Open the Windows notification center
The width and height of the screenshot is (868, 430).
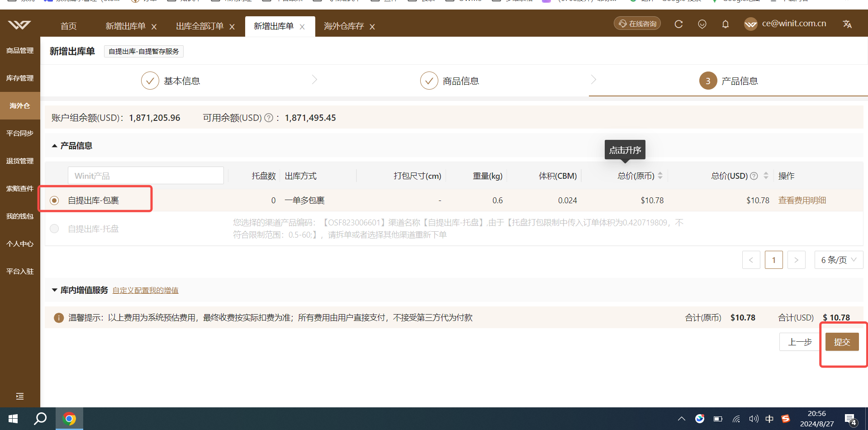tap(851, 420)
